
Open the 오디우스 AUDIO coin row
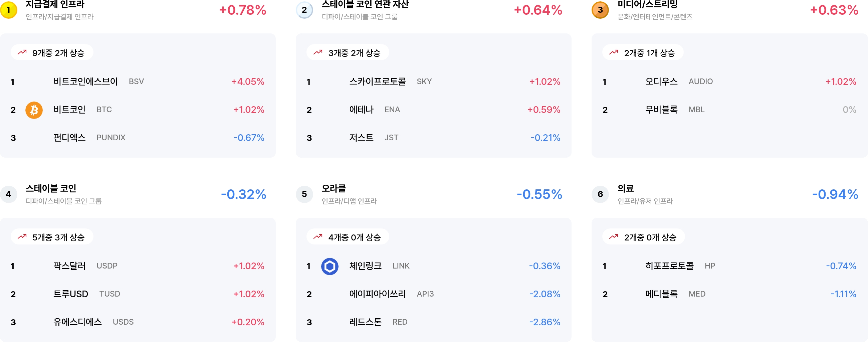tap(729, 81)
